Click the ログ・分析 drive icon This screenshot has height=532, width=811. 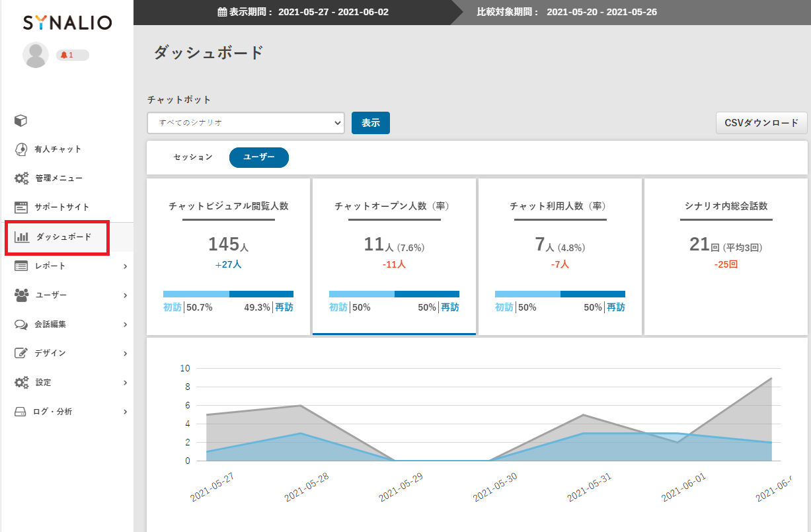(x=21, y=412)
